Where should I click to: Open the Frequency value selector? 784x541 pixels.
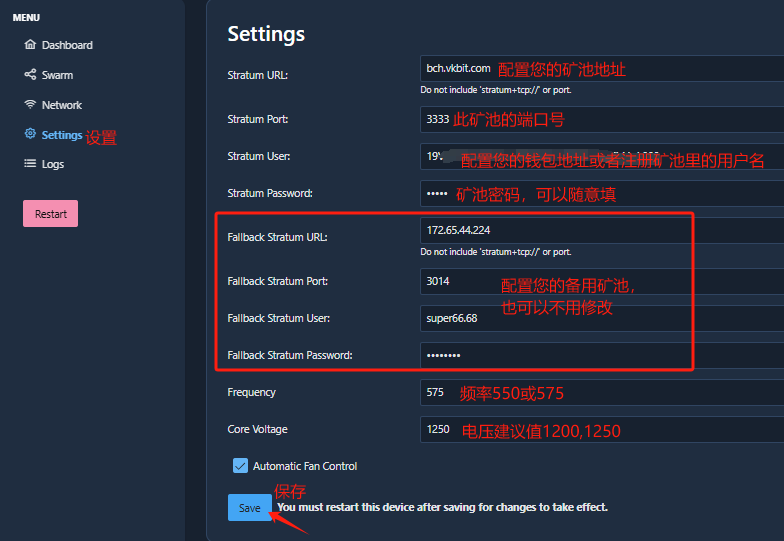point(600,392)
